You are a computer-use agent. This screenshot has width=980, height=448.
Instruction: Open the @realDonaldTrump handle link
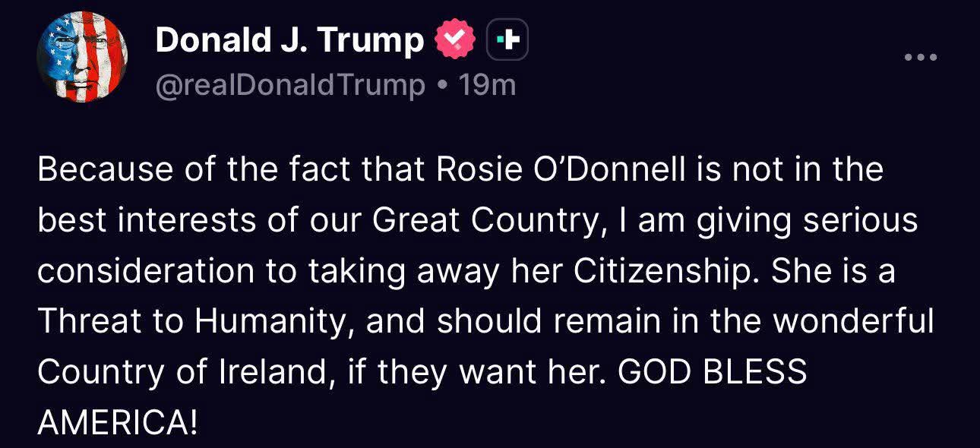289,85
